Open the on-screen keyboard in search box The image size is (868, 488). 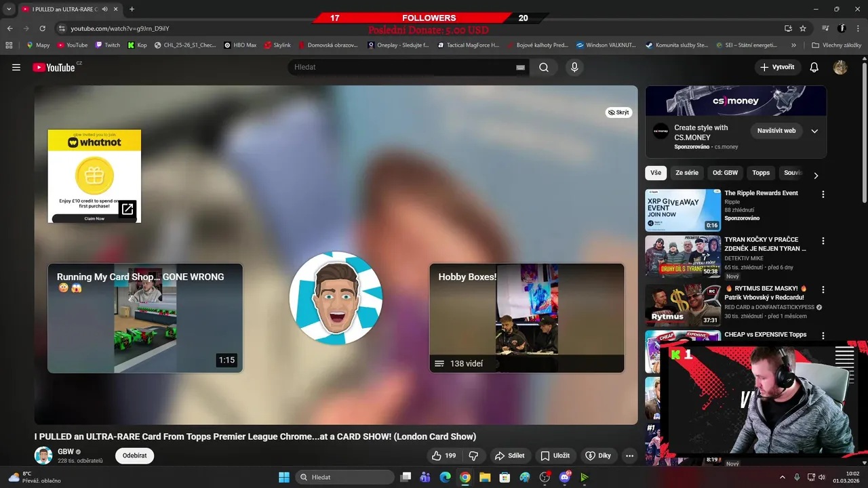click(520, 67)
